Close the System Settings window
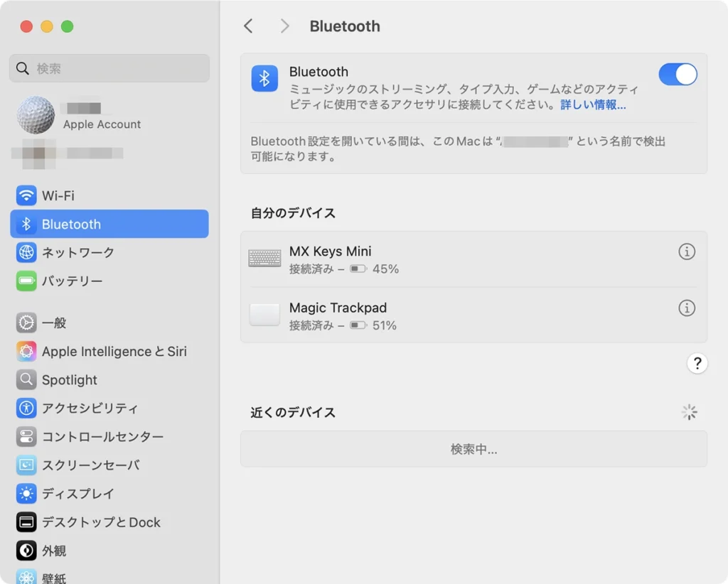728x584 pixels. (26, 26)
